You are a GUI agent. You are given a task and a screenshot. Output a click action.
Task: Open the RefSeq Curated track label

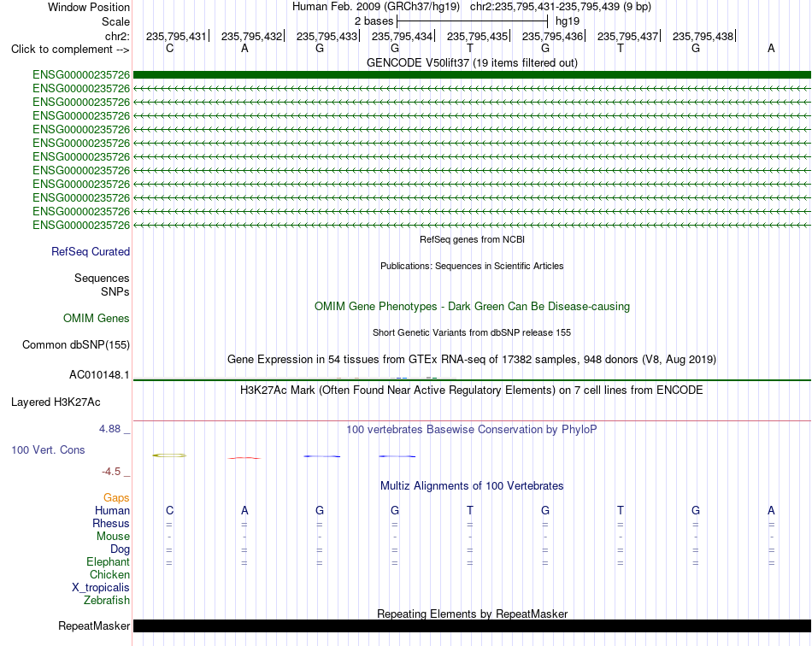click(x=91, y=251)
